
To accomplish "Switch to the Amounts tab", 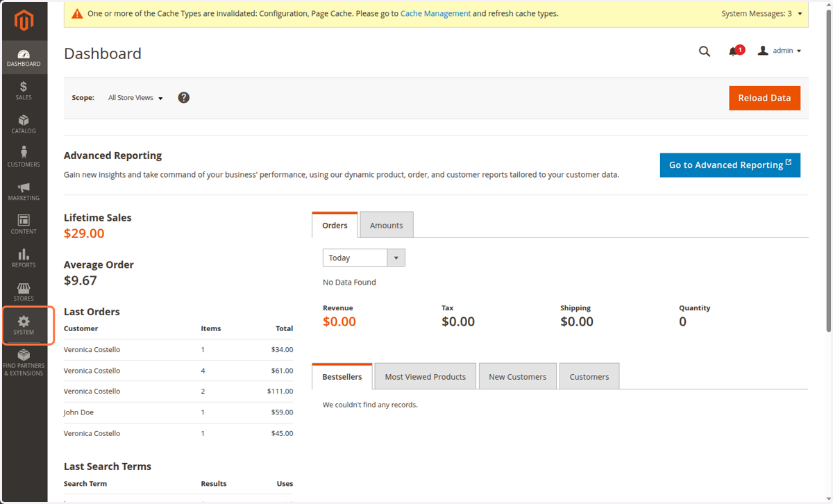I will click(387, 225).
